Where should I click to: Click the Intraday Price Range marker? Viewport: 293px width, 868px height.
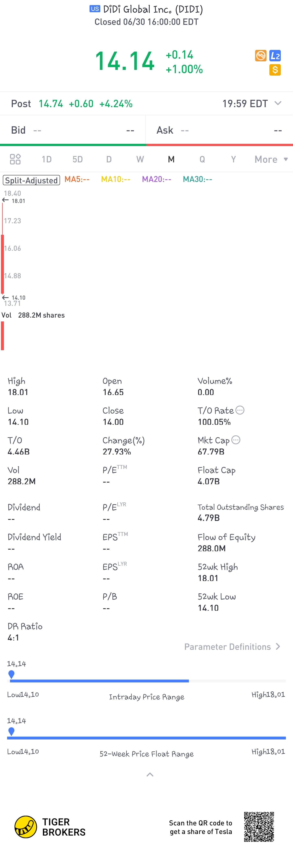(x=11, y=674)
